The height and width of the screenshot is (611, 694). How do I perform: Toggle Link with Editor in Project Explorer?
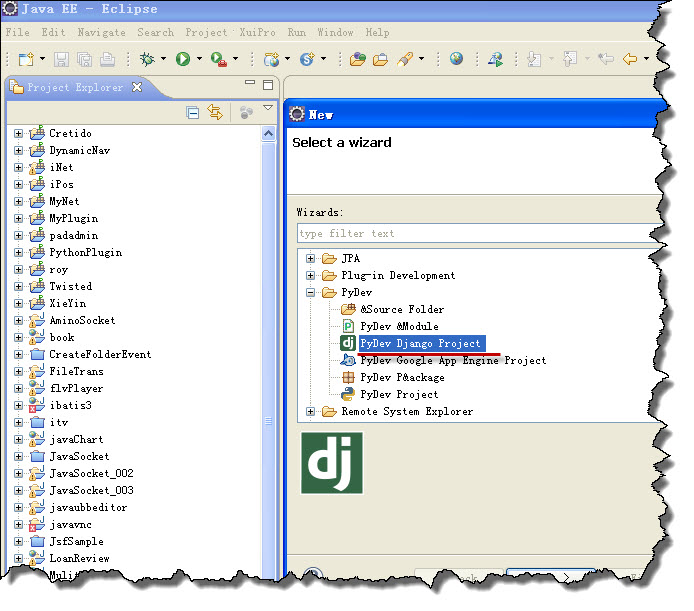click(x=215, y=112)
